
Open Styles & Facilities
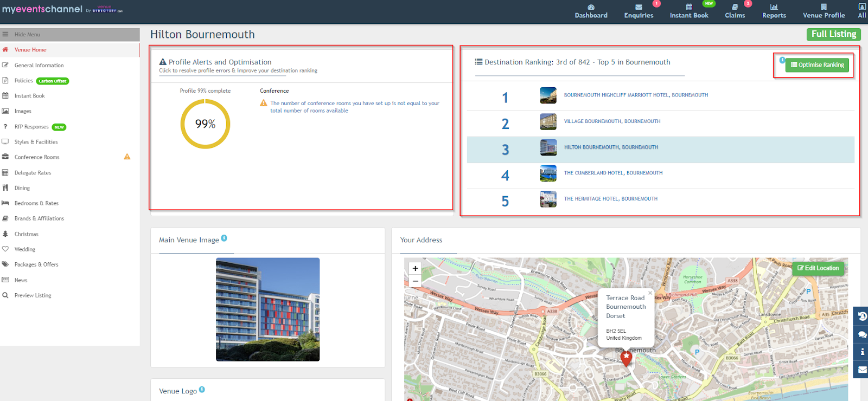(x=36, y=142)
